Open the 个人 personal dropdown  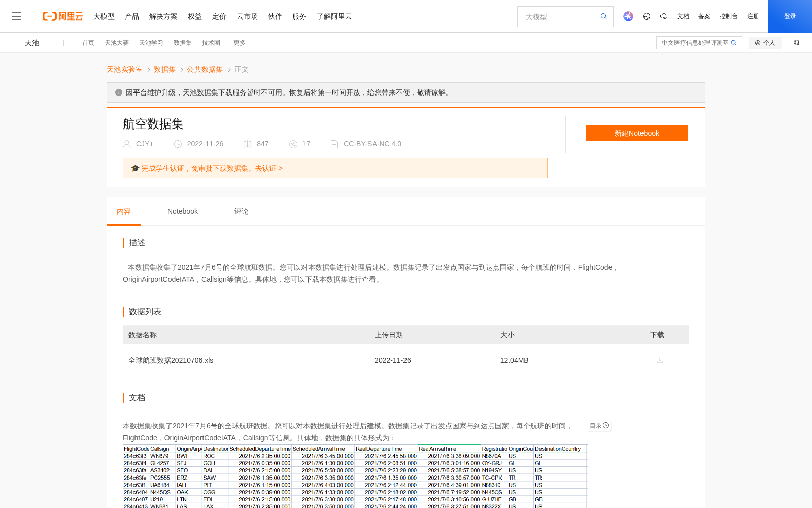point(765,43)
